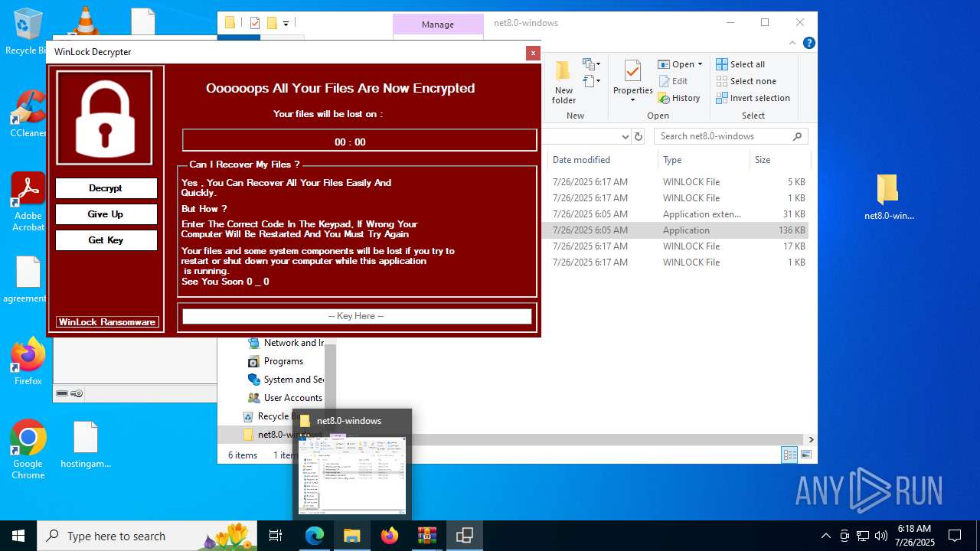Click Invert selection in the ribbon
The width and height of the screenshot is (980, 551).
753,98
